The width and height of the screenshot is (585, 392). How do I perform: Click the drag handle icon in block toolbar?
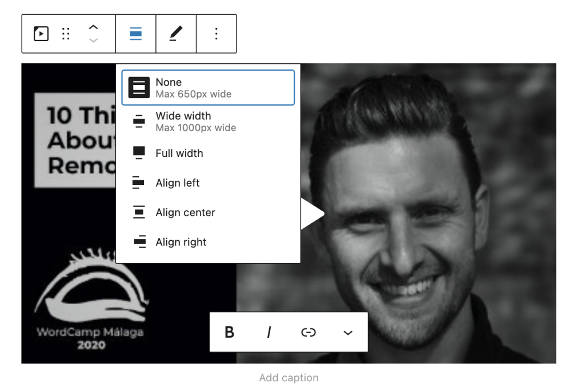pos(66,34)
